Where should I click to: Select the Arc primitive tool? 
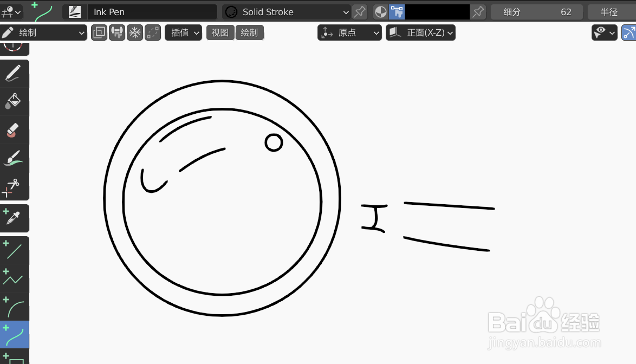tap(14, 307)
